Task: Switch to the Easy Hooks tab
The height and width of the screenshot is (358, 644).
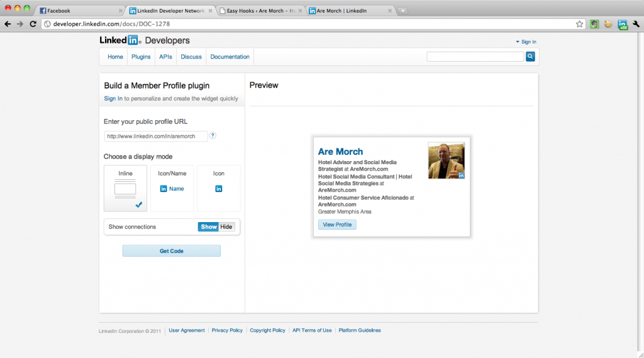Action: click(x=260, y=11)
